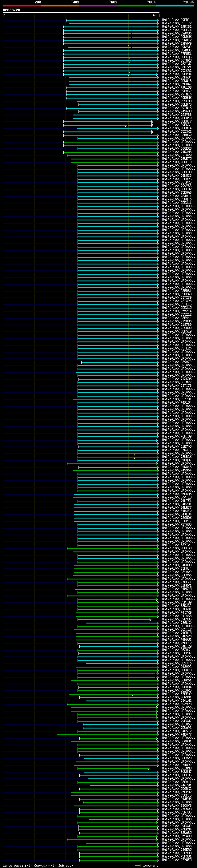Open the UniRef100_Q29ND6 entry
The image size is (197, 868).
tap(176, 518)
